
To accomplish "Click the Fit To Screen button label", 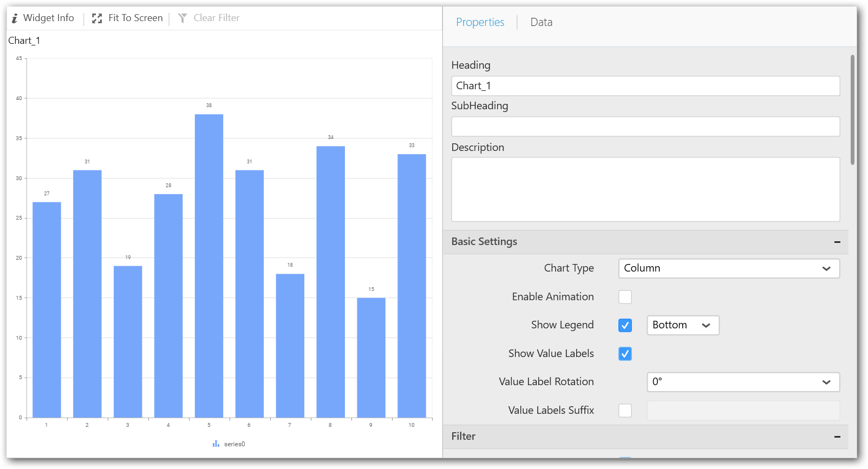I will pyautogui.click(x=135, y=18).
